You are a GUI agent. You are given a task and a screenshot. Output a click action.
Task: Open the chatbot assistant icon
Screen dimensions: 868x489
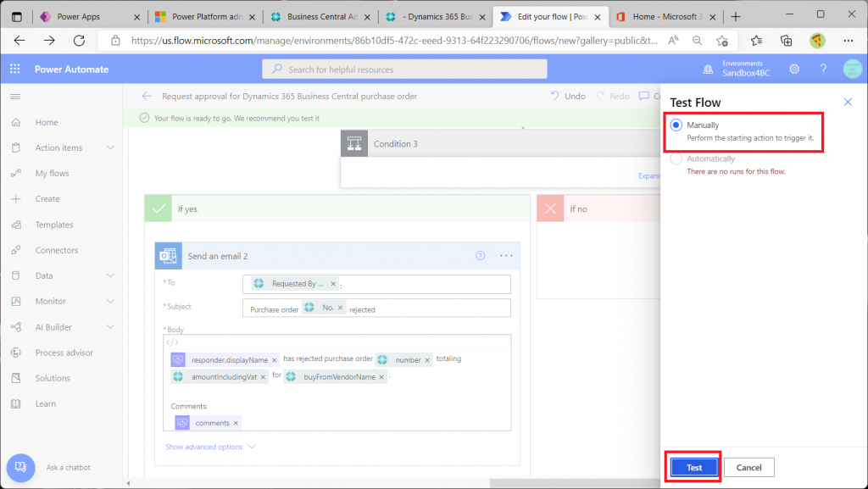coord(21,468)
